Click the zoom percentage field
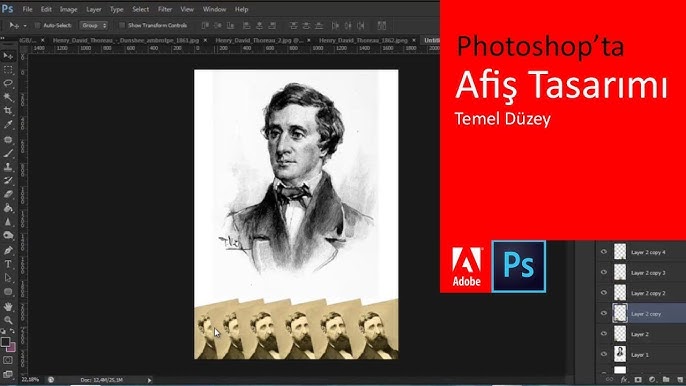686x386 pixels. (x=30, y=380)
